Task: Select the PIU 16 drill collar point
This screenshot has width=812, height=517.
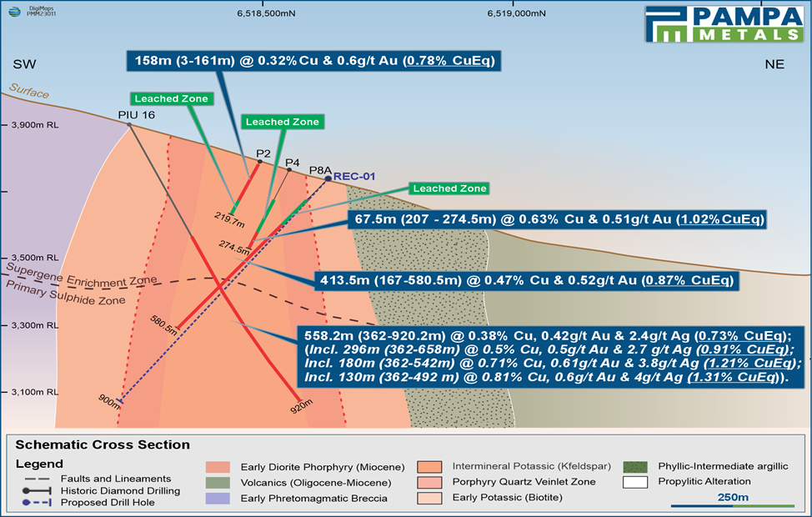Action: pyautogui.click(x=129, y=125)
